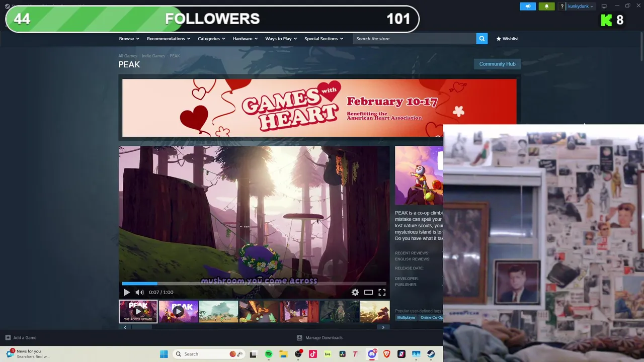Open Spotify from the taskbar
Image resolution: width=644 pixels, height=362 pixels.
tap(269, 354)
